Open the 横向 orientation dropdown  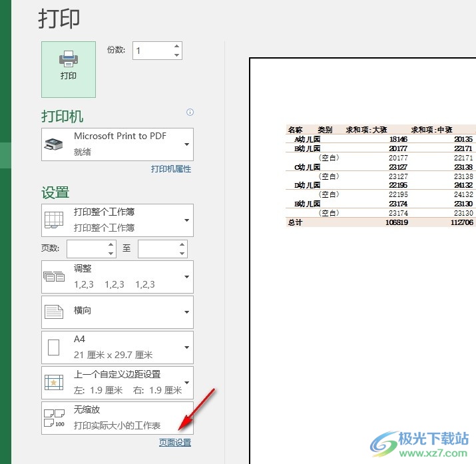(117, 312)
